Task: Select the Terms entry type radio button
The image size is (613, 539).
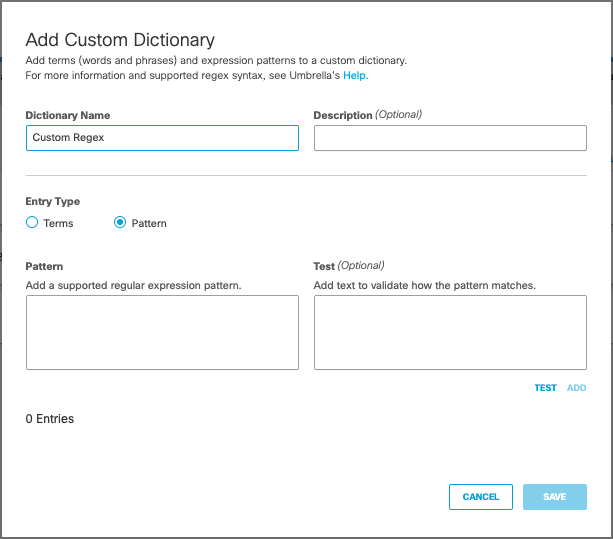Action: (32, 222)
